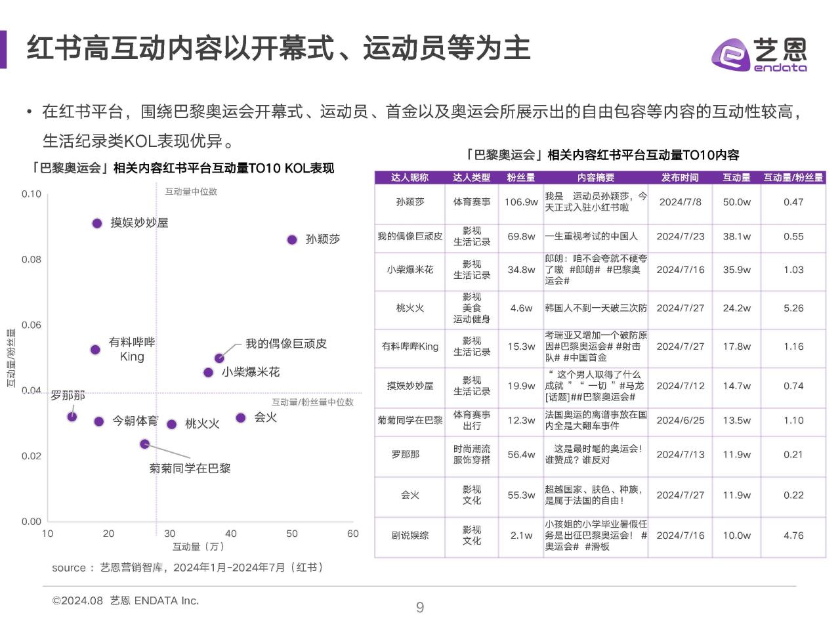Select the 摸娱妙妙屋 scatter point
This screenshot has height=630, width=840.
point(97,223)
